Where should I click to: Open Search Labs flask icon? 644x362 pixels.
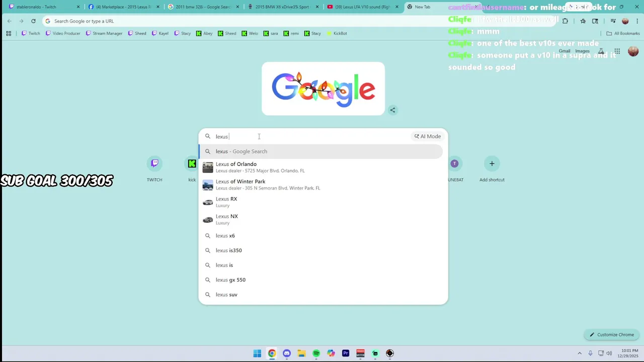[x=601, y=51]
